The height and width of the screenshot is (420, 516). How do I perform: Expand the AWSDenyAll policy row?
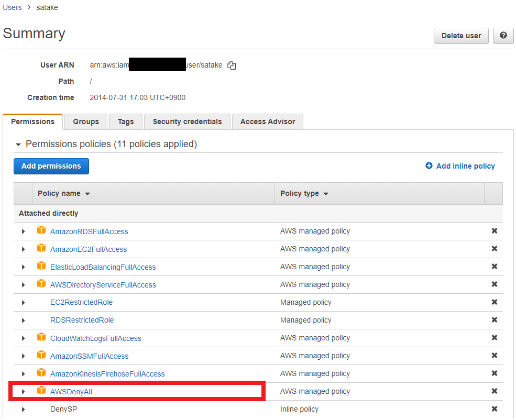23,392
